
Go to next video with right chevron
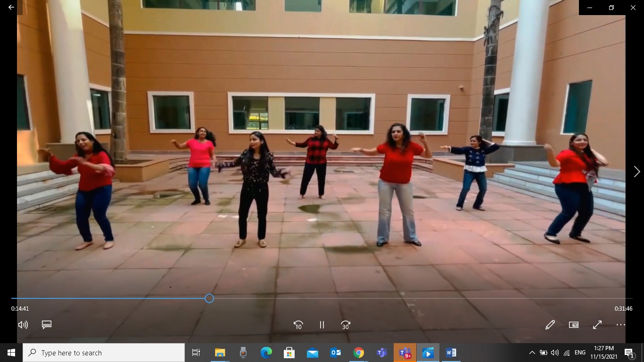point(636,172)
